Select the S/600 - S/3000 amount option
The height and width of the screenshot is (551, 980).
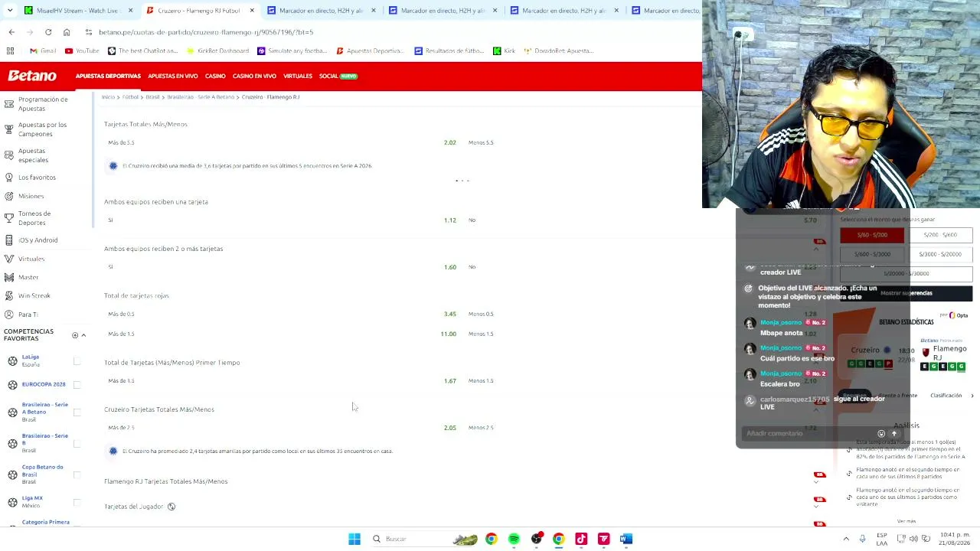coord(872,254)
